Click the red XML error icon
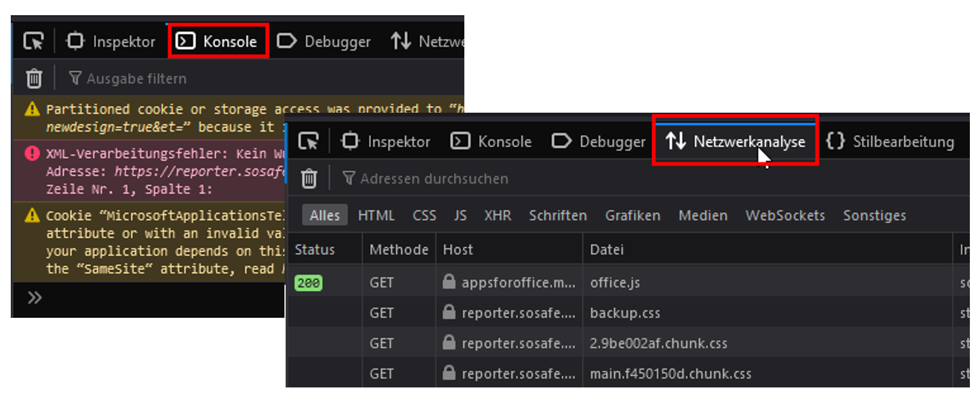 (32, 154)
